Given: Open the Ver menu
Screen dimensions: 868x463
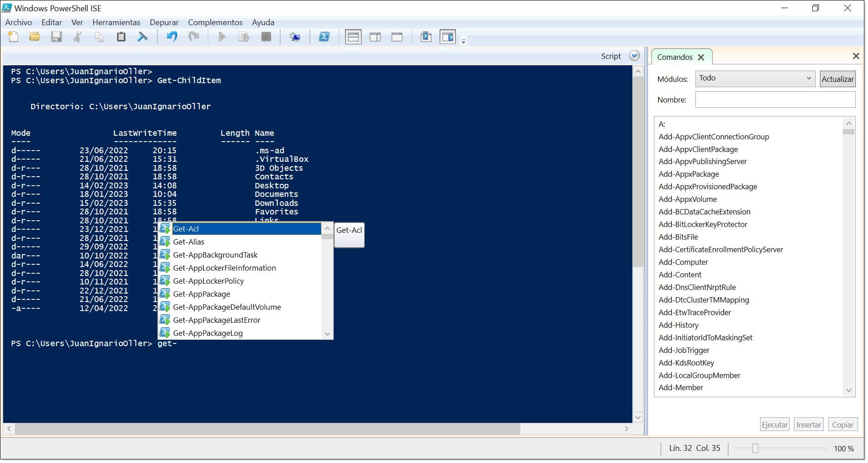Looking at the screenshot, I should point(77,22).
